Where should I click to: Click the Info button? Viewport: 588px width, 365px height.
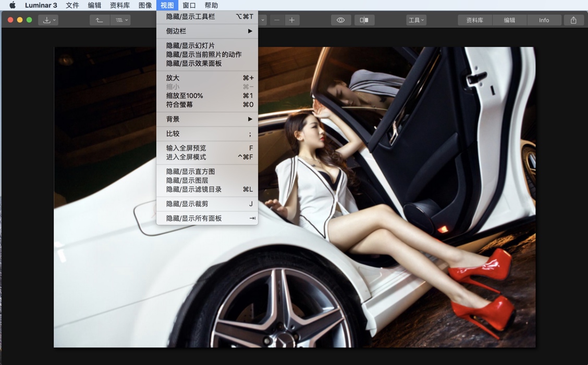point(544,20)
